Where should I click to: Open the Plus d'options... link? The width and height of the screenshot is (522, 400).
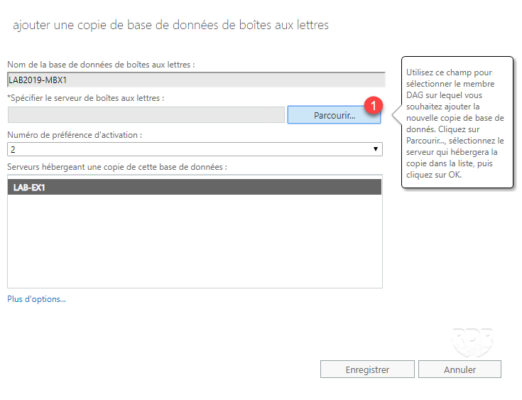(36, 299)
